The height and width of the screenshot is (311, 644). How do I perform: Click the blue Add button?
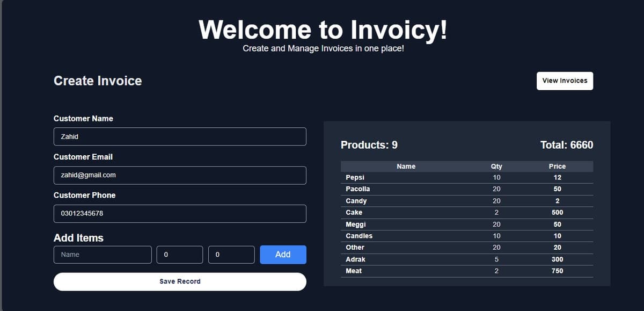[x=283, y=255]
